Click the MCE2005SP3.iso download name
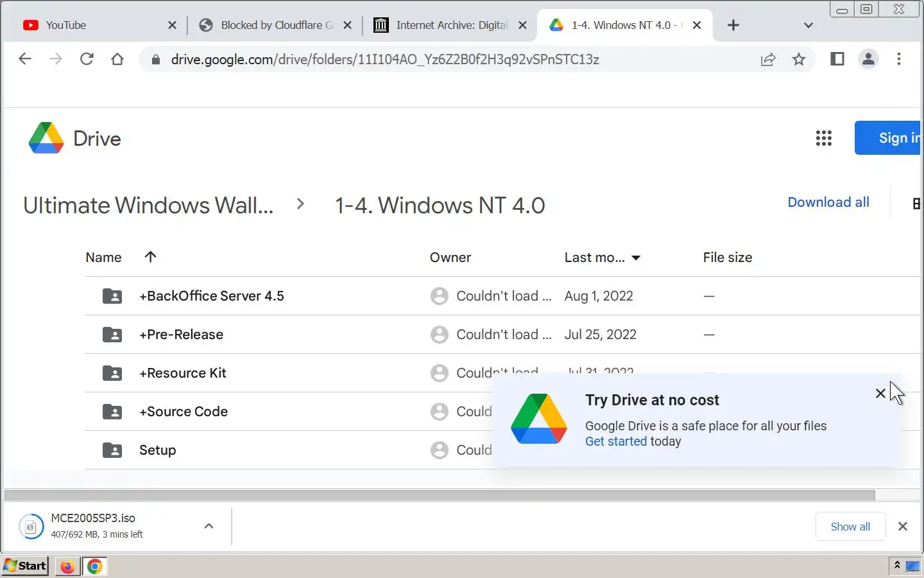Viewport: 924px width, 578px height. [x=93, y=518]
